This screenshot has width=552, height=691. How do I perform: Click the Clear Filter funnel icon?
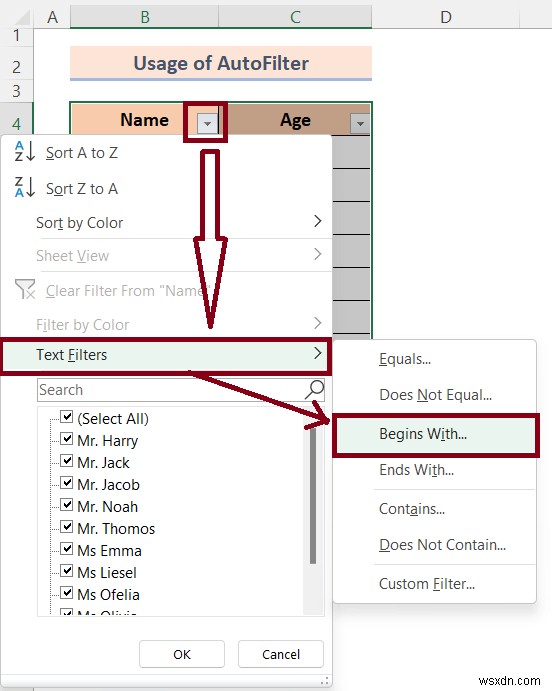[25, 289]
